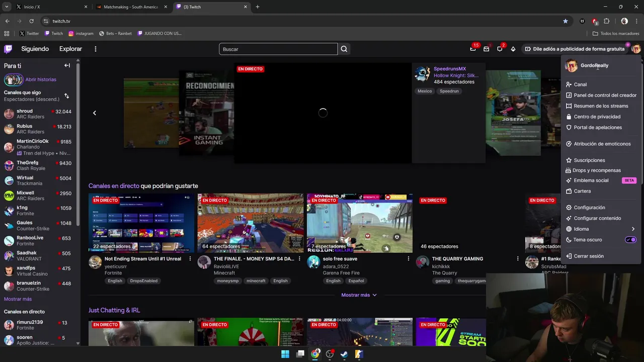Click the Canal menu entry
The height and width of the screenshot is (362, 644).
click(601, 84)
